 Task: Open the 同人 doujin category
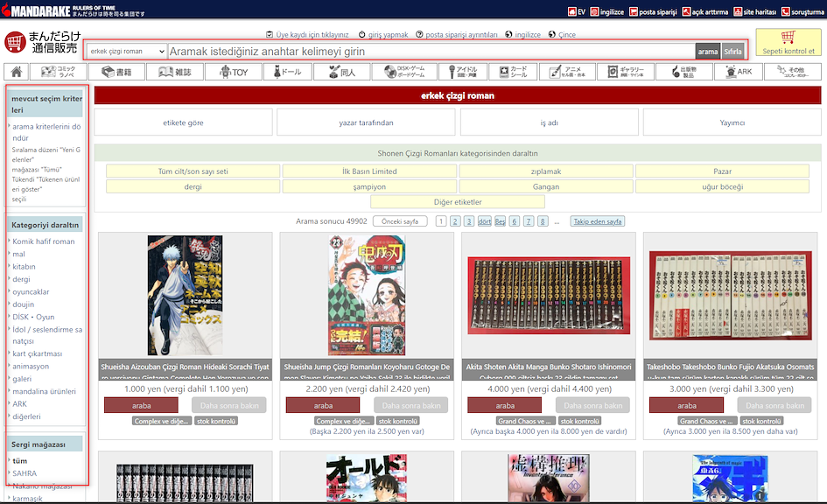pos(342,72)
